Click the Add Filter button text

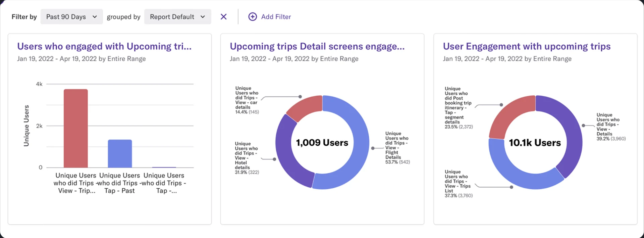(276, 17)
